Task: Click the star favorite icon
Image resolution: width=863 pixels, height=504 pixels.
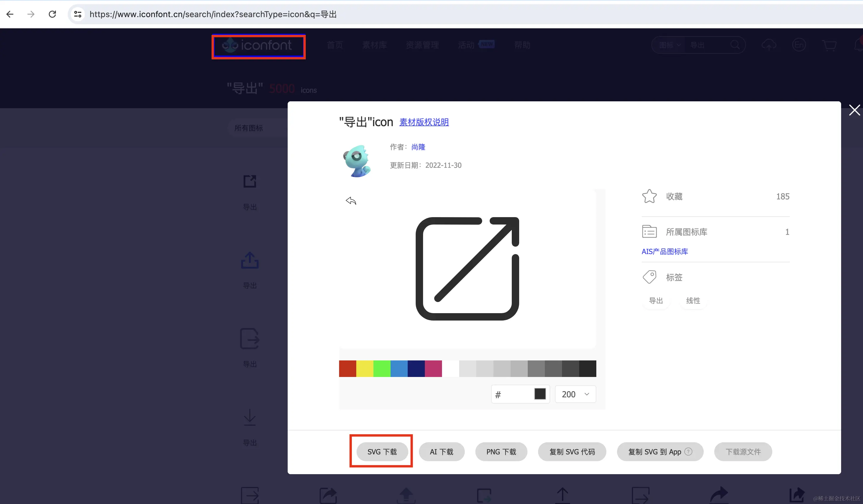Action: [x=649, y=196]
